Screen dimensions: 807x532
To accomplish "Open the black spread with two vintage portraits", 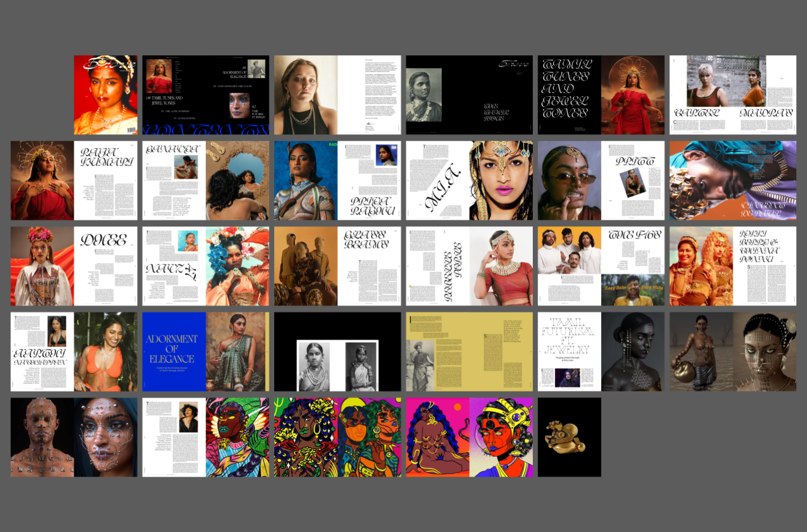I will (337, 351).
